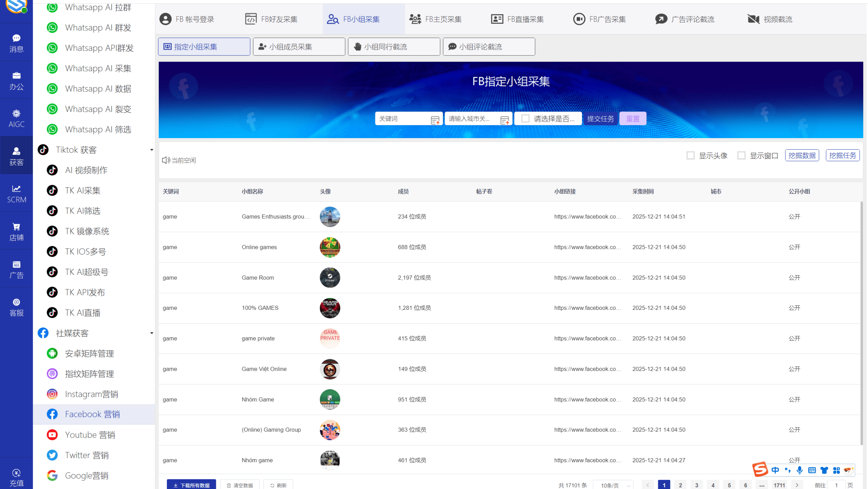
Task: Click the table's vertical scrollbar
Action: (x=861, y=323)
